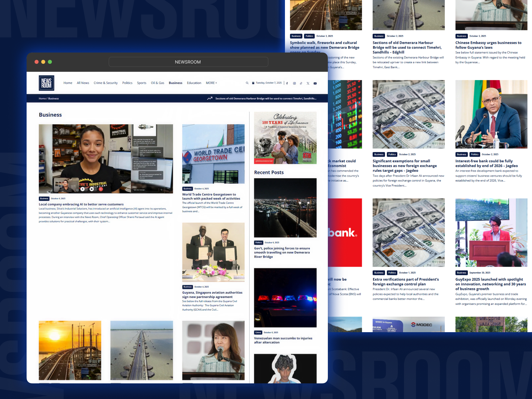The image size is (532, 399).
Task: Open the TikTok social icon
Action: click(301, 83)
